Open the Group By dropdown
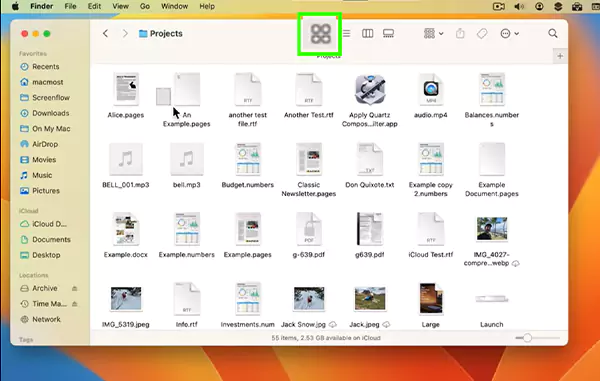Image resolution: width=600 pixels, height=381 pixels. click(434, 34)
